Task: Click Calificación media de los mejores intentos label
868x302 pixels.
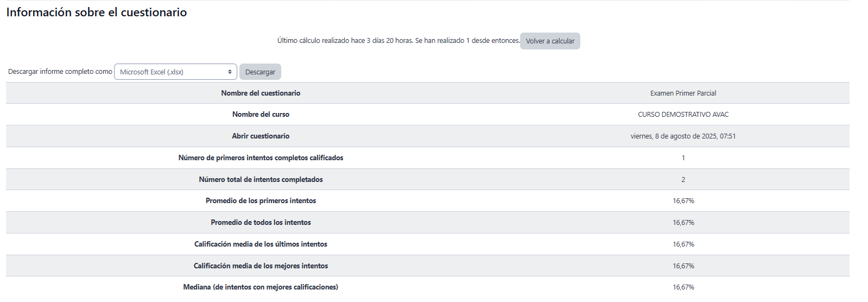Action: 261,266
